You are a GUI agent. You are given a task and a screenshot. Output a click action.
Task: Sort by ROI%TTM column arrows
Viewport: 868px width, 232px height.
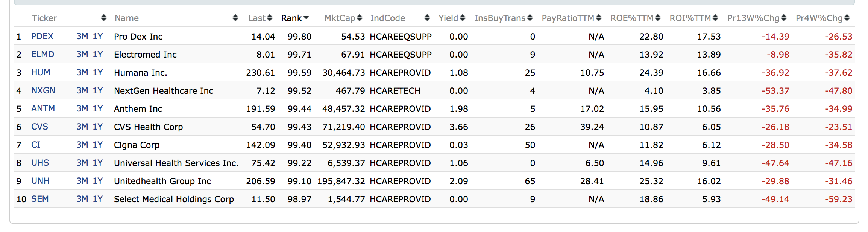coord(715,18)
